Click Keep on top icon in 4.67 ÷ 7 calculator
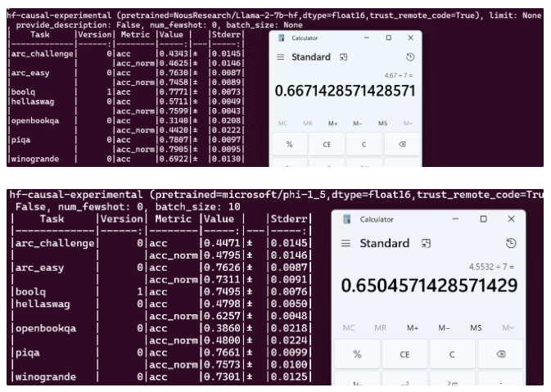The image size is (551, 392). (x=343, y=57)
